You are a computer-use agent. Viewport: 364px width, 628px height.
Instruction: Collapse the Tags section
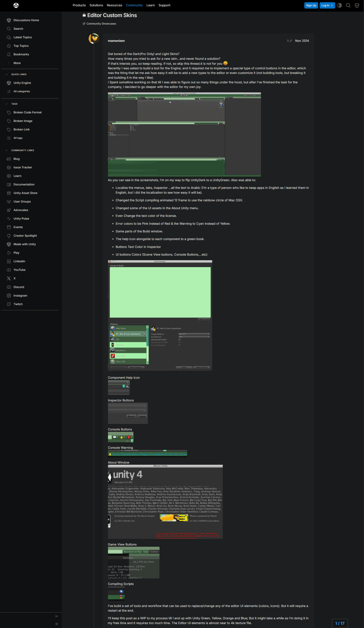coord(6,104)
